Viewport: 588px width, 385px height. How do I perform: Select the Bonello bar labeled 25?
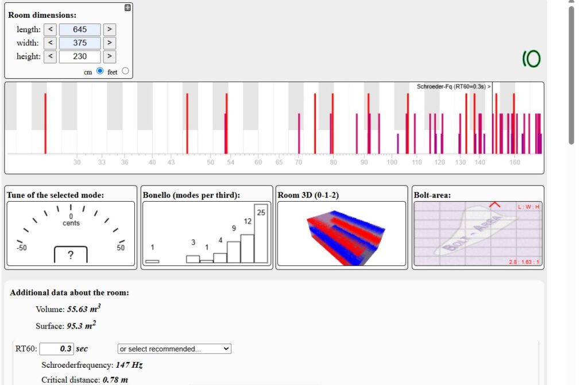point(261,233)
